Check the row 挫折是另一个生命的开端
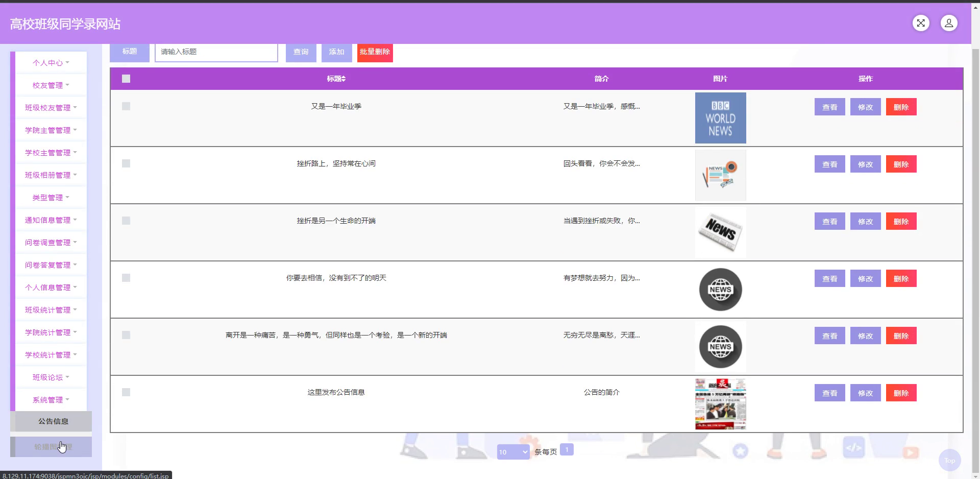This screenshot has height=479, width=980. [x=126, y=221]
